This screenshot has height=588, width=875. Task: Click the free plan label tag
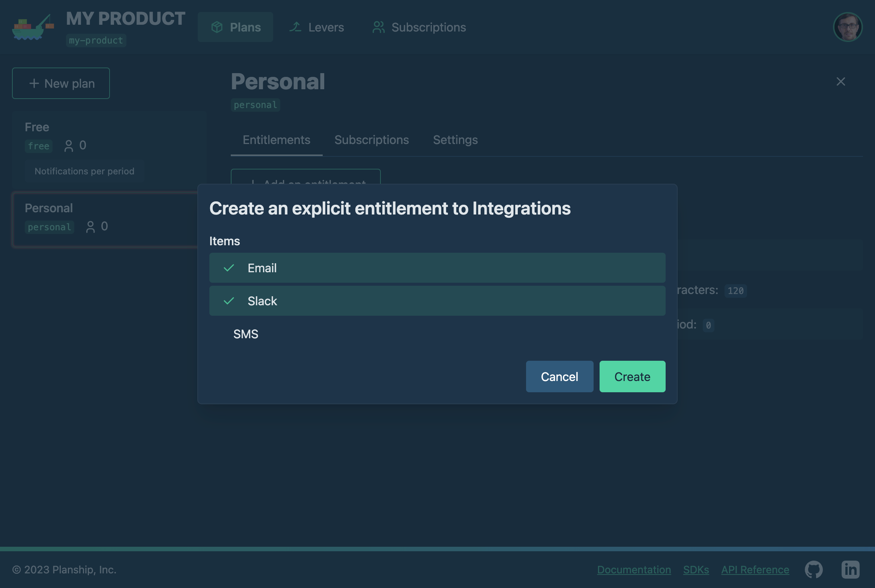click(x=38, y=145)
